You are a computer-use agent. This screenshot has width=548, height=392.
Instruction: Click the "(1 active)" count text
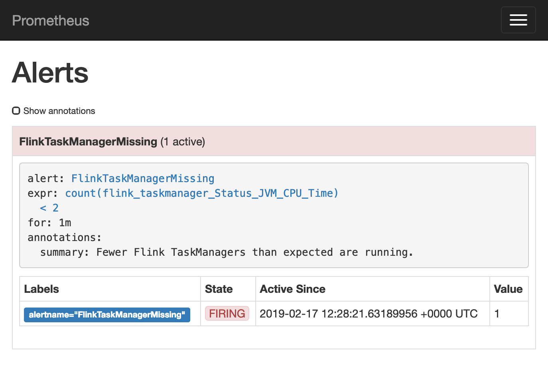pyautogui.click(x=183, y=142)
